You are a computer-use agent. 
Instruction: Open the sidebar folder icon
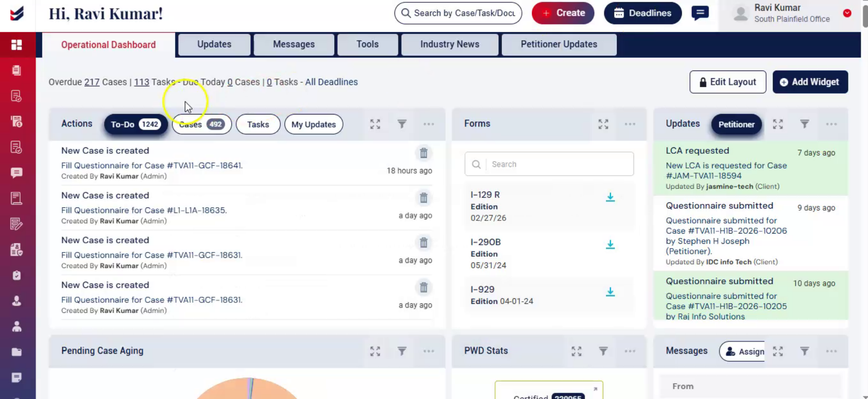click(17, 352)
